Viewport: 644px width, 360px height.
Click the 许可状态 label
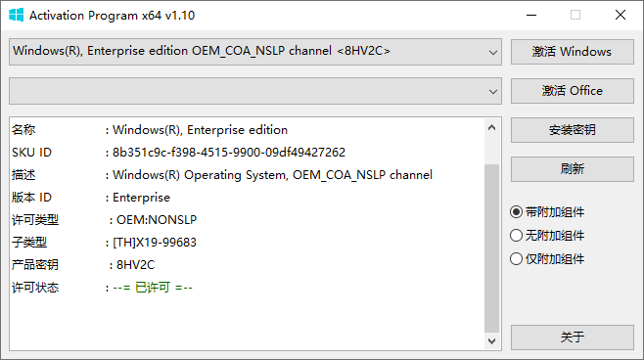[x=35, y=288]
